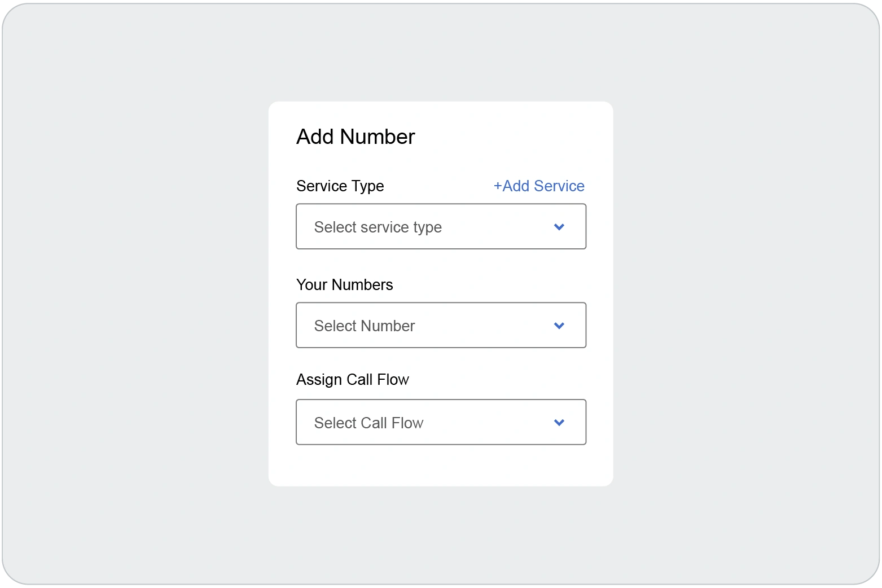Screen dimensions: 882x588
Task: Click the Add Number heading
Action: [356, 137]
